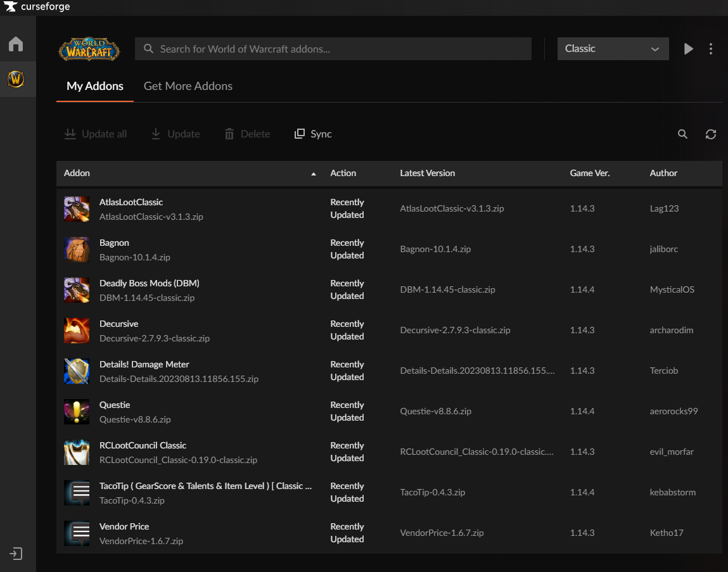Sort by the Addon column header arrow
Screen dimensions: 728x572
point(313,174)
